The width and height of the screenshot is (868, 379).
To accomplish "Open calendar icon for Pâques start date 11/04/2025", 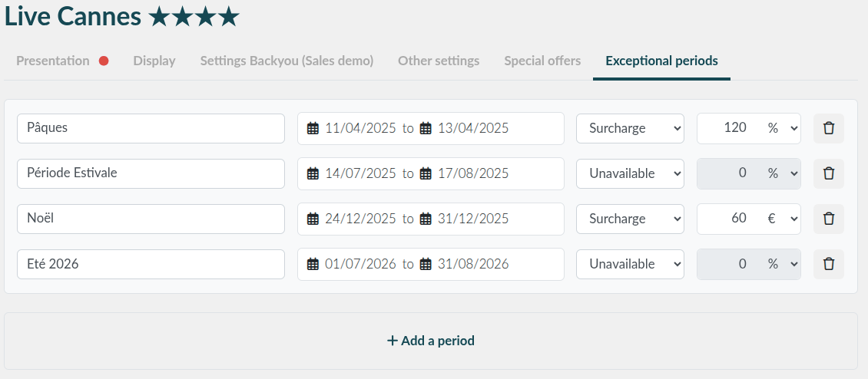I will pos(313,128).
